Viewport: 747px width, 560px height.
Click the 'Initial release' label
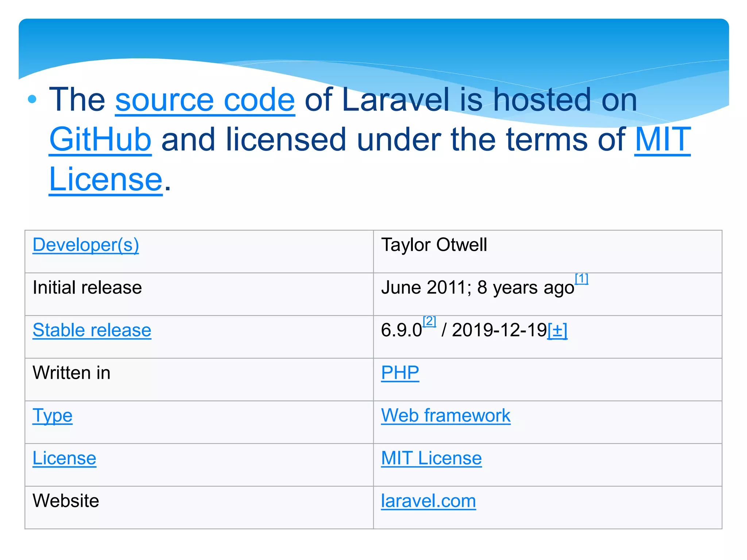(x=87, y=287)
